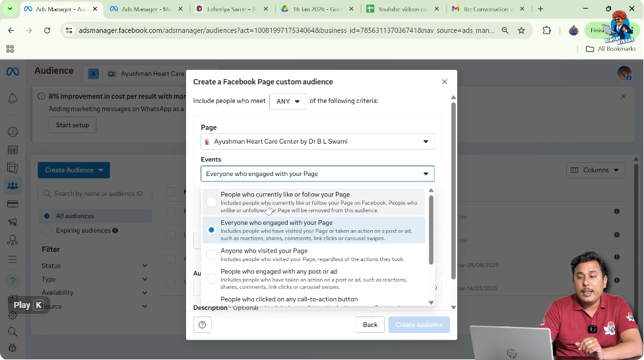Image resolution: width=644 pixels, height=360 pixels.
Task: Click the Start setup button
Action: tap(73, 125)
